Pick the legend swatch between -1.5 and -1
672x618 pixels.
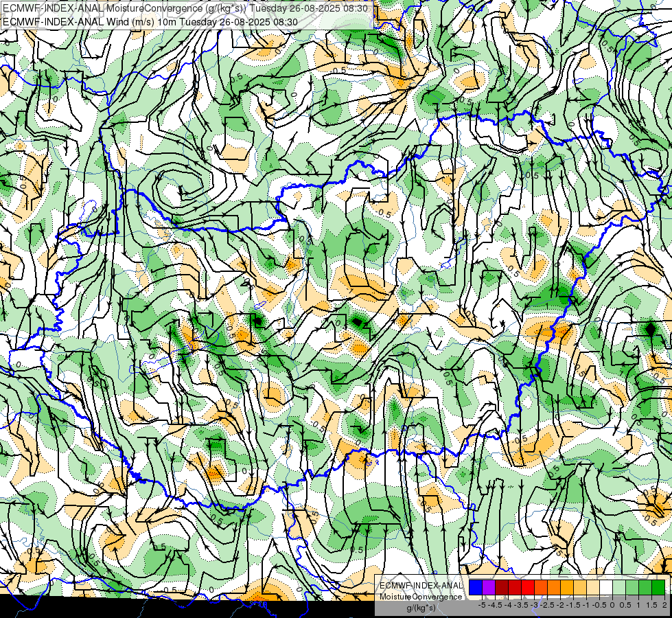pyautogui.click(x=580, y=587)
